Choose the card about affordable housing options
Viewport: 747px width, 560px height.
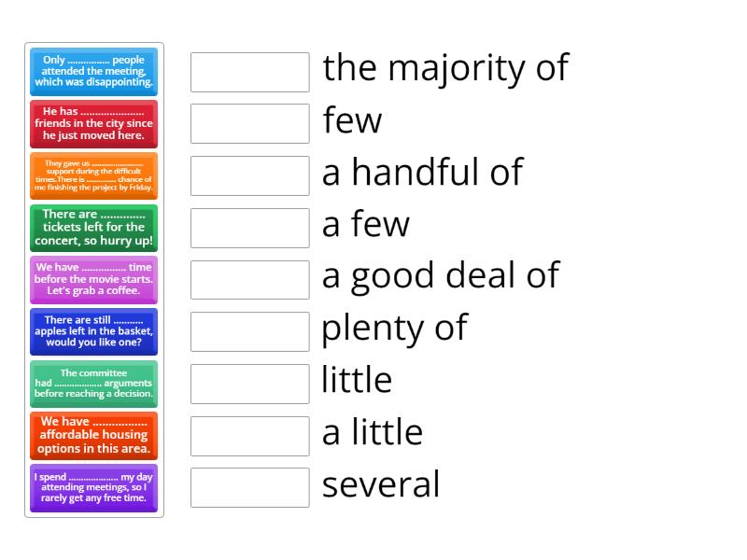pos(93,436)
